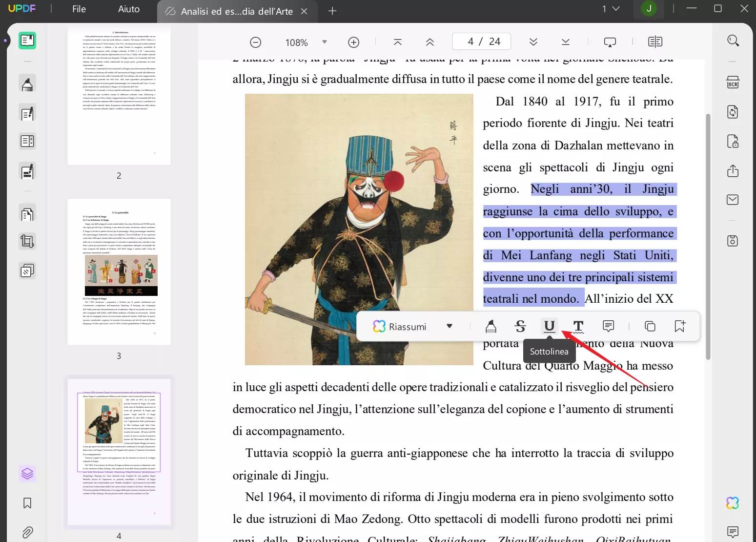This screenshot has height=542, width=756.
Task: Open the Layers panel icon
Action: pyautogui.click(x=27, y=474)
